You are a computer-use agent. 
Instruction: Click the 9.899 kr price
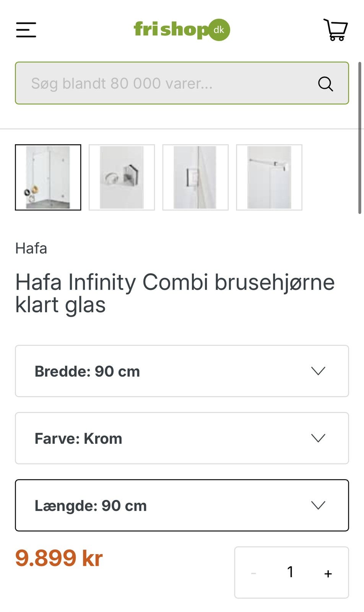[59, 558]
